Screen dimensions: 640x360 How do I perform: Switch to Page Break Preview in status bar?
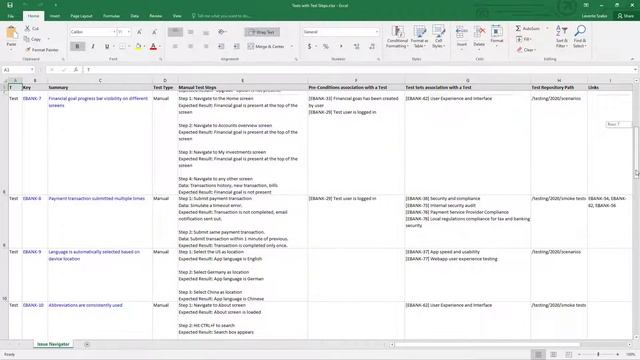click(569, 354)
